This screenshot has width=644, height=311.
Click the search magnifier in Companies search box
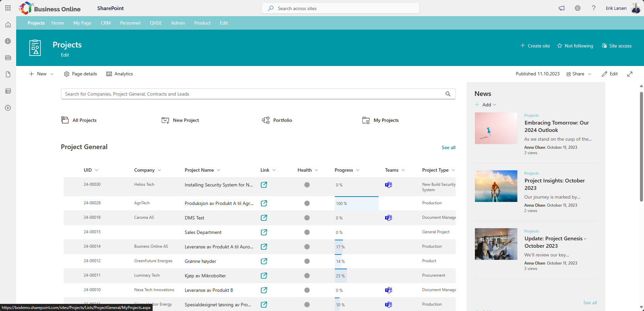pos(448,94)
